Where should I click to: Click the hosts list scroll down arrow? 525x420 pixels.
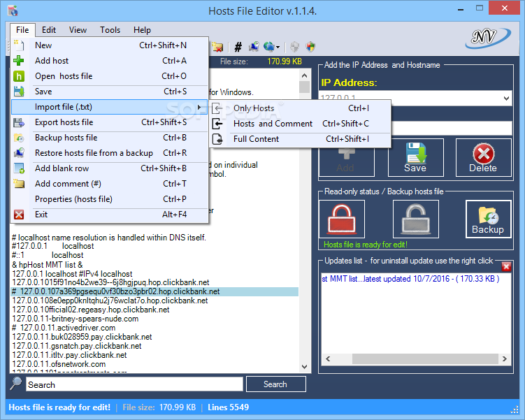pyautogui.click(x=304, y=367)
